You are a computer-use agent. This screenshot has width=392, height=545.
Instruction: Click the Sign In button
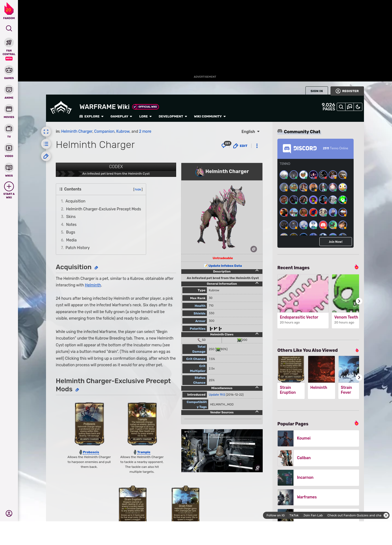click(317, 91)
